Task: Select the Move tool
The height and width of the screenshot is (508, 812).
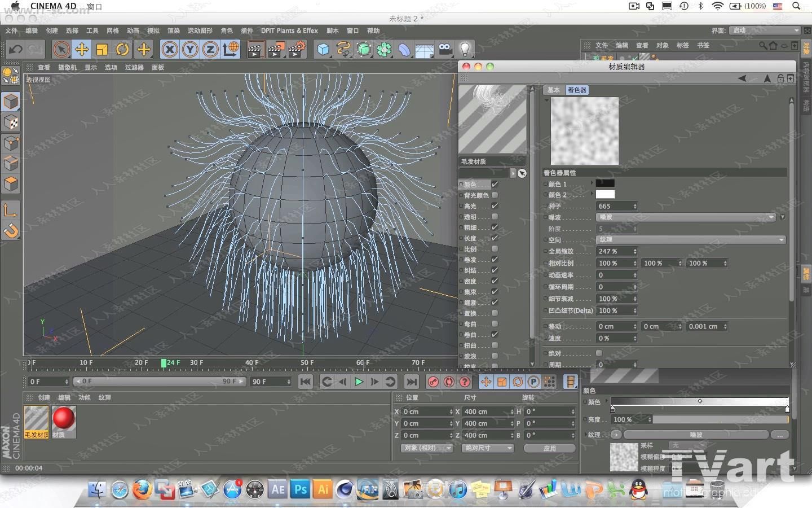Action: click(x=82, y=49)
